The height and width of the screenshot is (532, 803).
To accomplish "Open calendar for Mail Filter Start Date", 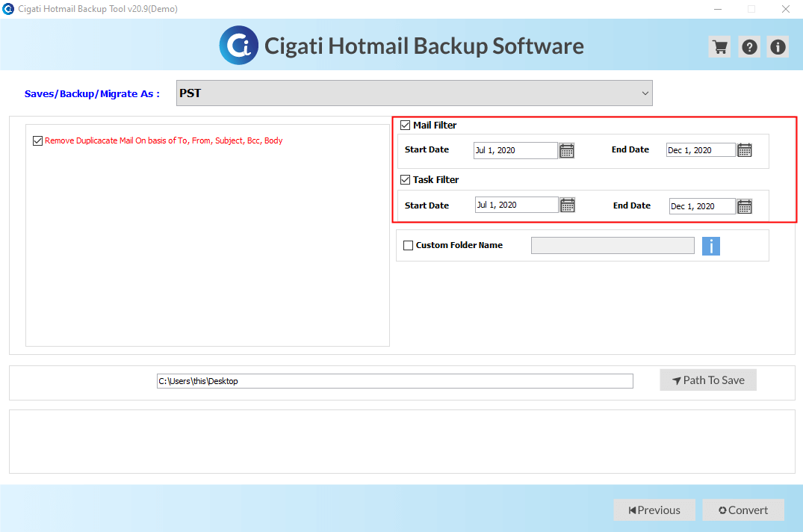I will coord(566,150).
